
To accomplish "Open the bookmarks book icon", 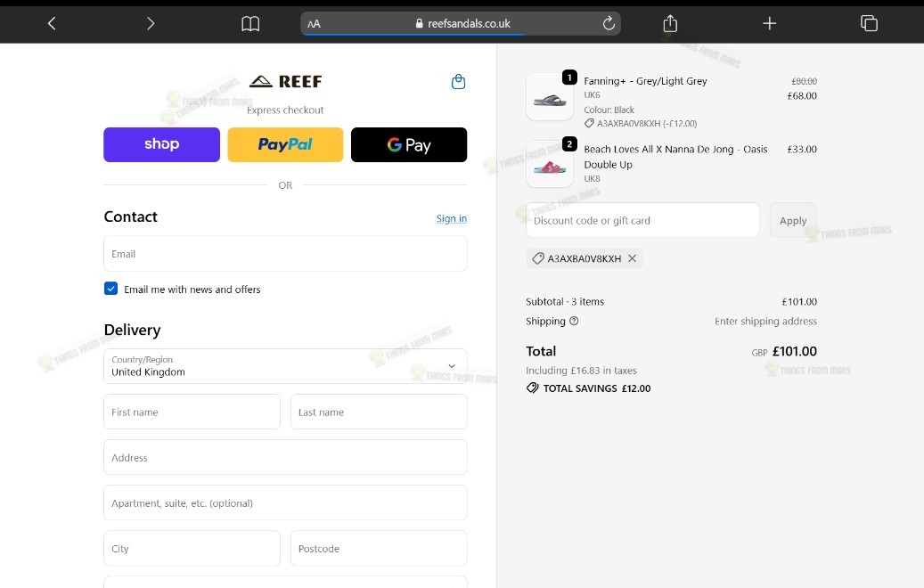I will (x=250, y=23).
